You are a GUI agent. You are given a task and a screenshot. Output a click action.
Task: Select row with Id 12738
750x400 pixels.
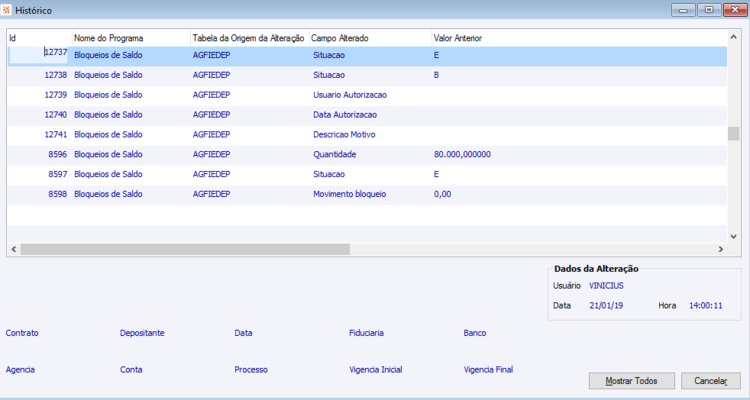click(x=367, y=75)
